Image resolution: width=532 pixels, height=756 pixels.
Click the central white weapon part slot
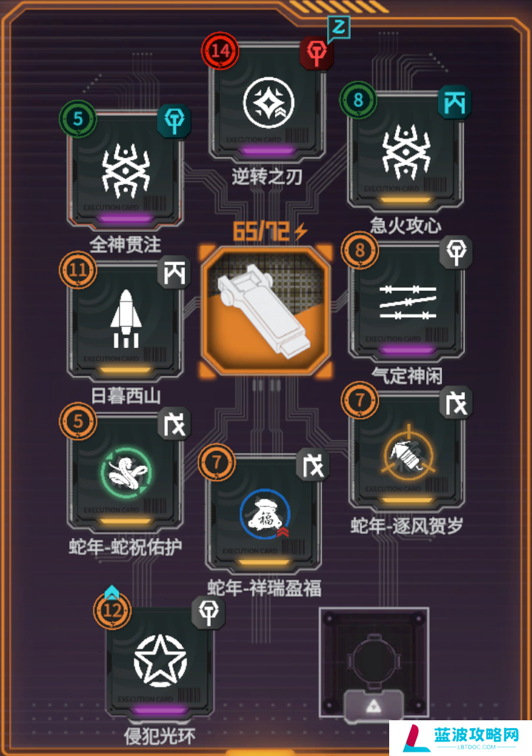point(266,312)
